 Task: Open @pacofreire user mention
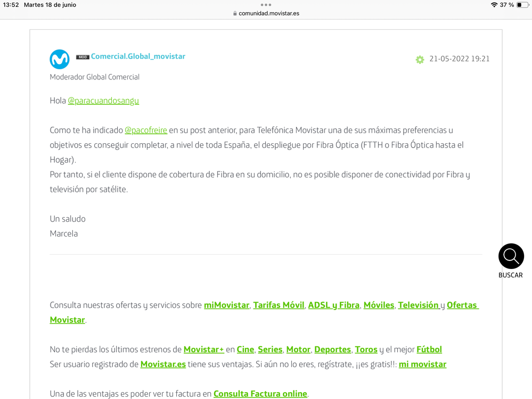146,131
